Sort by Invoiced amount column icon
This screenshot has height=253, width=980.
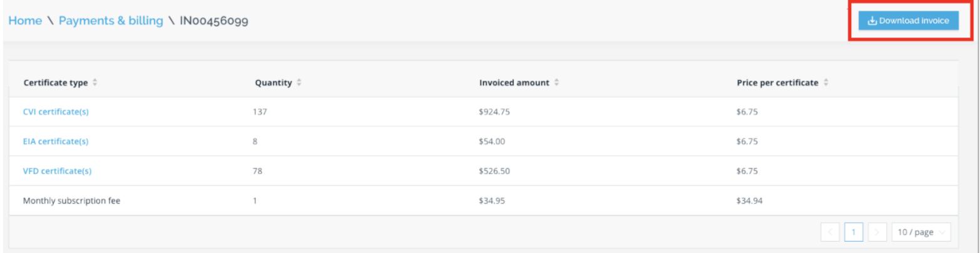556,83
